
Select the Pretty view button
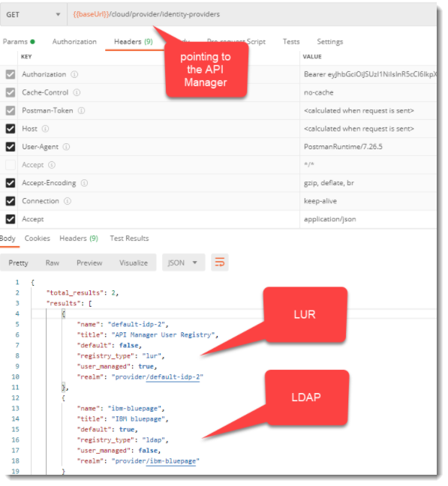tap(18, 262)
